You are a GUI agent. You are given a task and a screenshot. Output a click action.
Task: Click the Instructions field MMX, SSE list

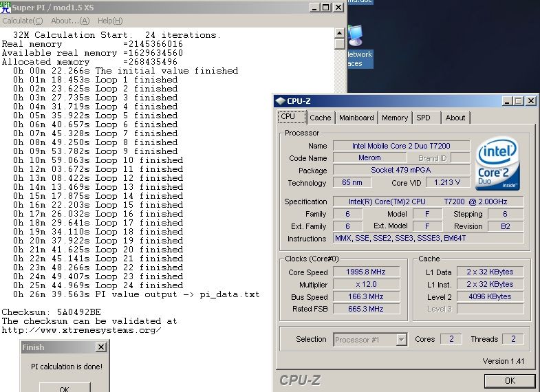click(x=428, y=238)
